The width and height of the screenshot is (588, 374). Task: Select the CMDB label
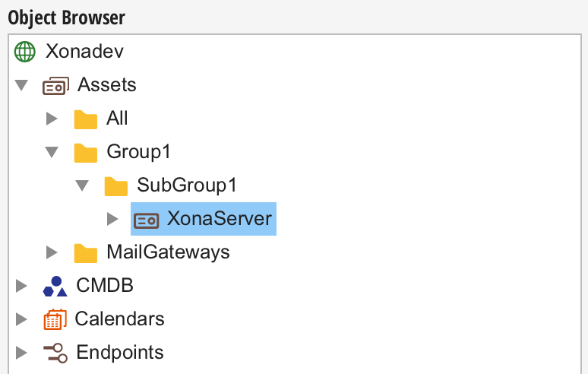[105, 286]
